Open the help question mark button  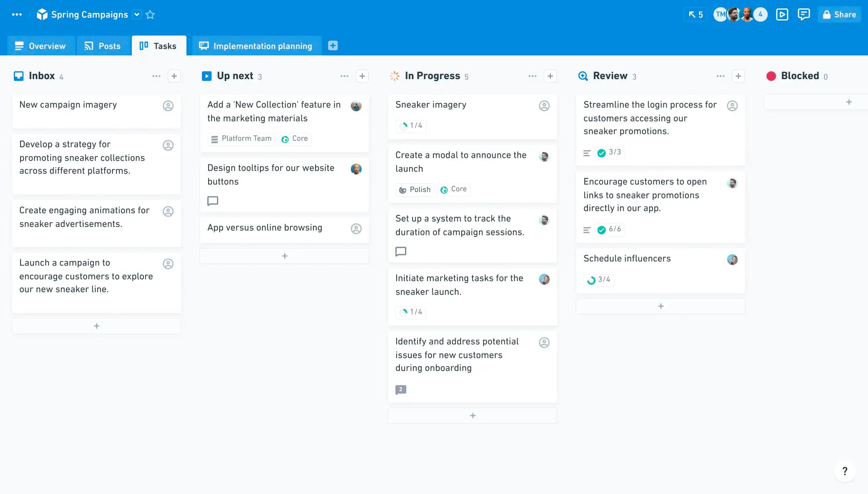(845, 471)
